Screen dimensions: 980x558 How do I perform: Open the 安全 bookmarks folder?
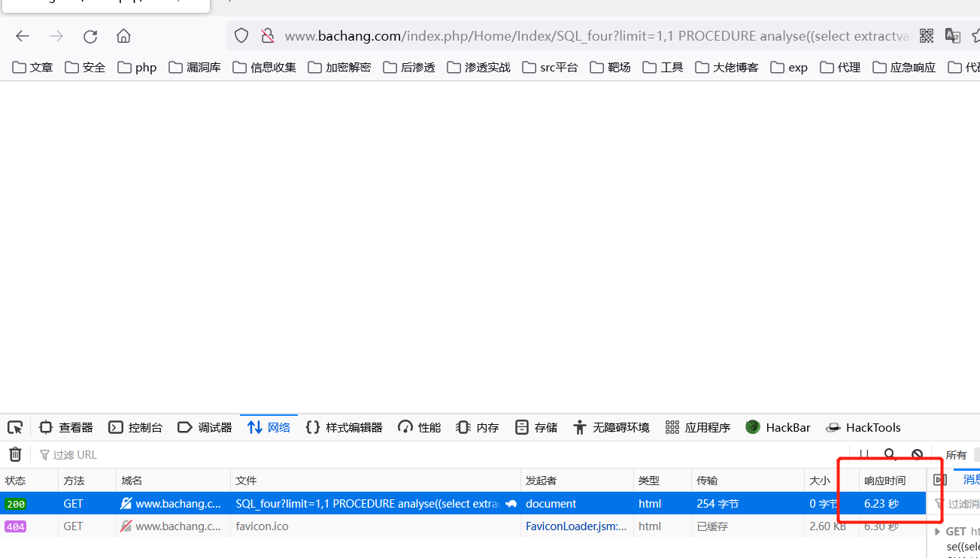(x=86, y=68)
